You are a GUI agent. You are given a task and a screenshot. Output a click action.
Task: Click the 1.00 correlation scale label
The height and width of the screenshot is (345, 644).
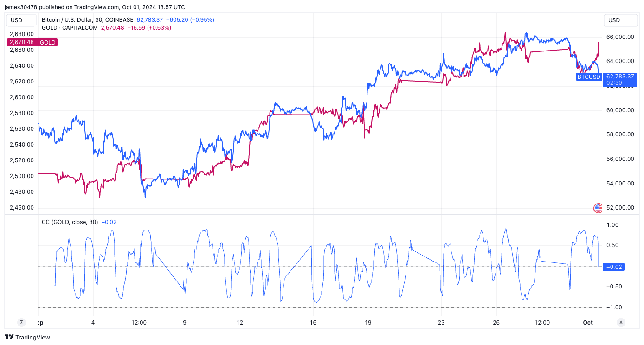[612, 225]
